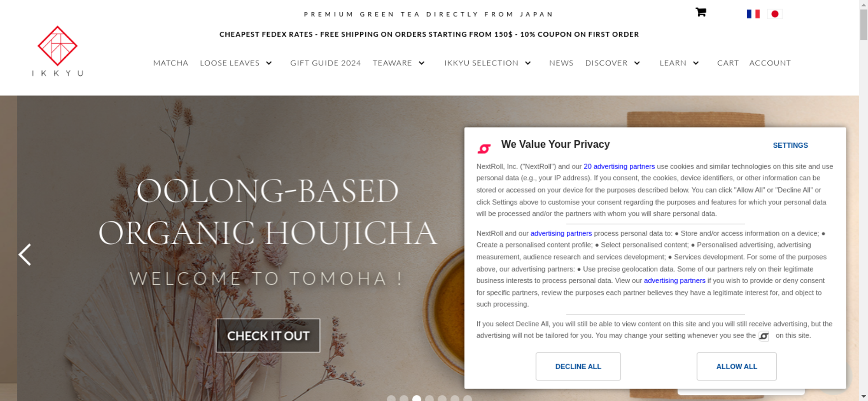This screenshot has height=401, width=868.
Task: Open the 20 advertising partners link
Action: pos(619,166)
